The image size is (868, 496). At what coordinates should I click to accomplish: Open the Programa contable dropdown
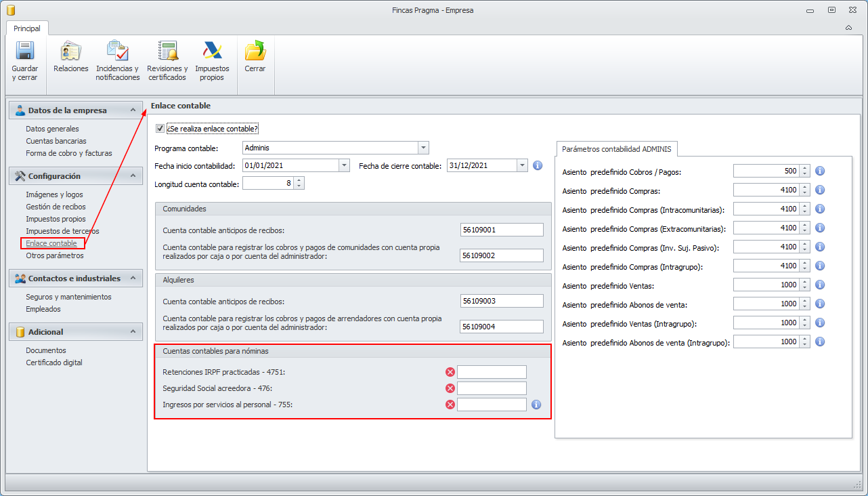click(423, 147)
